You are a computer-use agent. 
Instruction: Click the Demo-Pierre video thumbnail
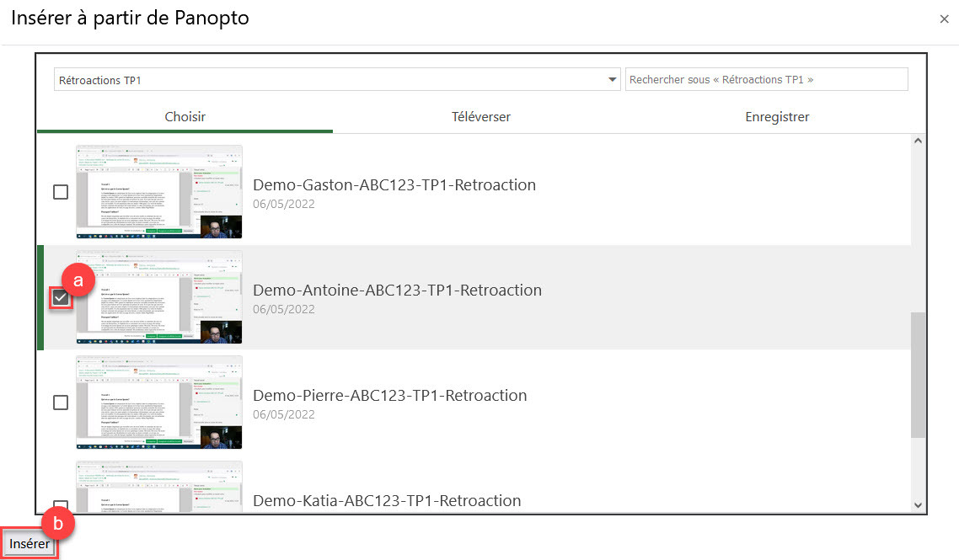[159, 403]
